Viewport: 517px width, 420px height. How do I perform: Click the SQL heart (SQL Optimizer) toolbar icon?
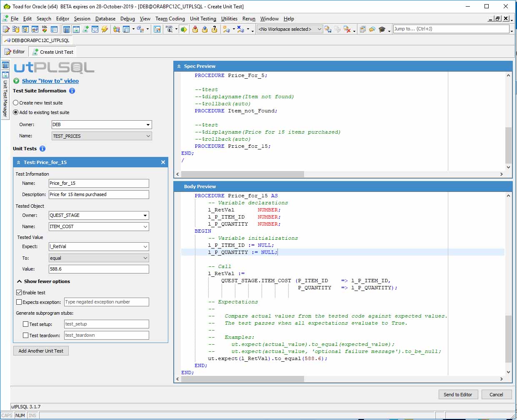coord(45,29)
